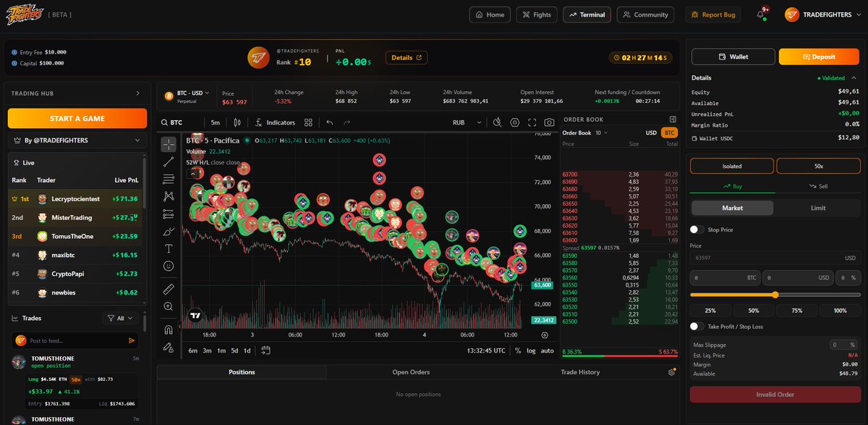Image resolution: width=868 pixels, height=425 pixels.
Task: Change the 5m chart interval
Action: [216, 123]
